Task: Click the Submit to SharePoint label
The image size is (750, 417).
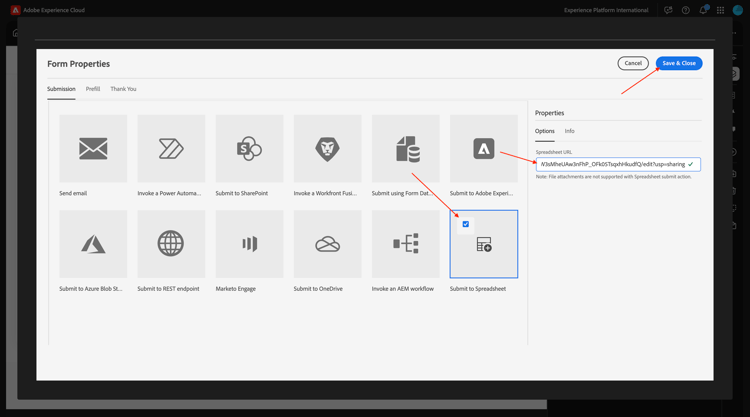Action: [x=242, y=193]
